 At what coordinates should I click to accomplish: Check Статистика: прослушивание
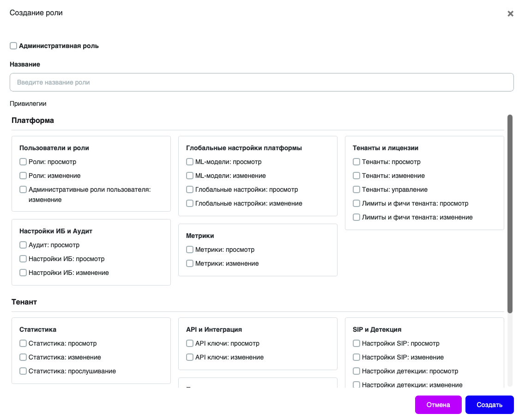(23, 371)
